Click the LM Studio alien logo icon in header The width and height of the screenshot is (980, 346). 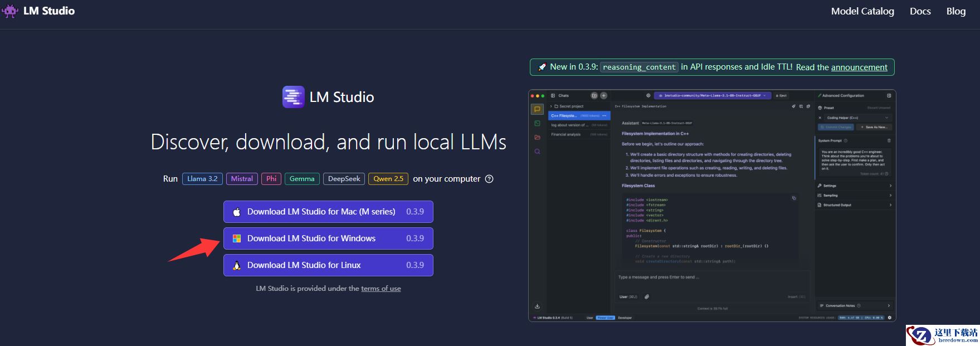coord(10,11)
